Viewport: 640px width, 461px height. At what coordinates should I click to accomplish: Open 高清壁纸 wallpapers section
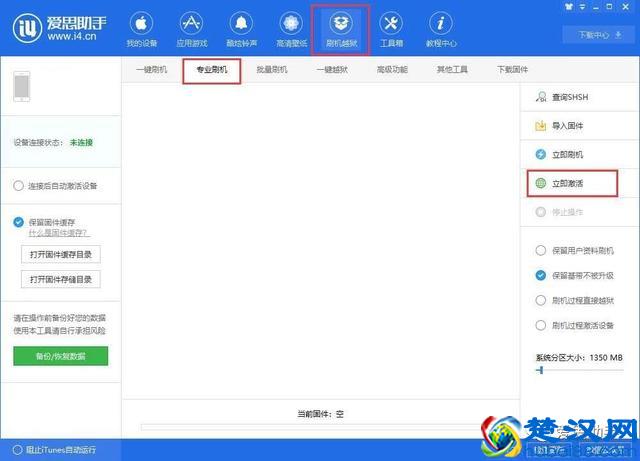(291, 30)
